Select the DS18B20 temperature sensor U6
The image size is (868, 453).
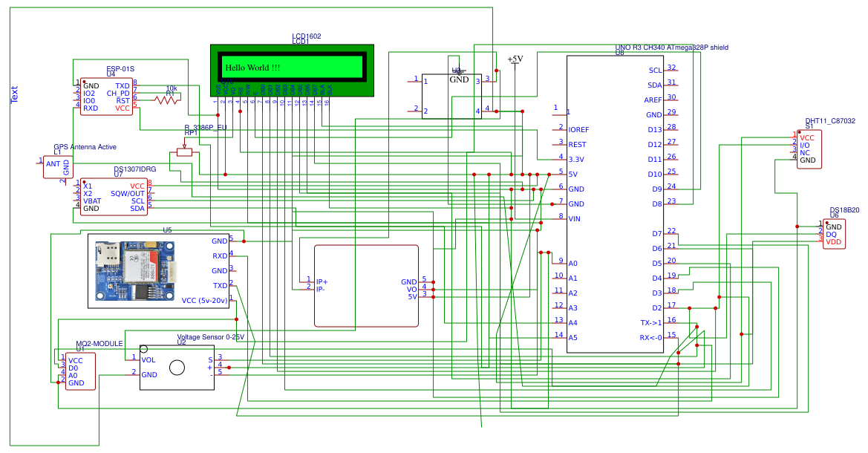point(838,234)
